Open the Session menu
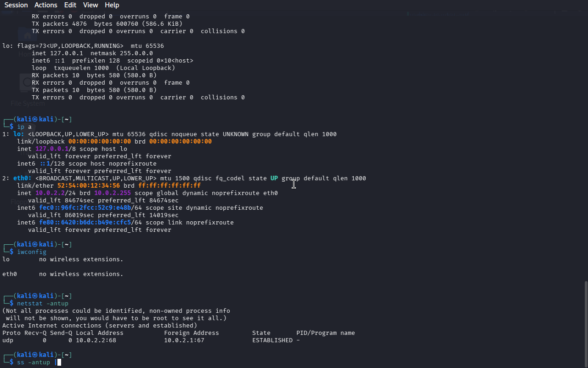 16,5
